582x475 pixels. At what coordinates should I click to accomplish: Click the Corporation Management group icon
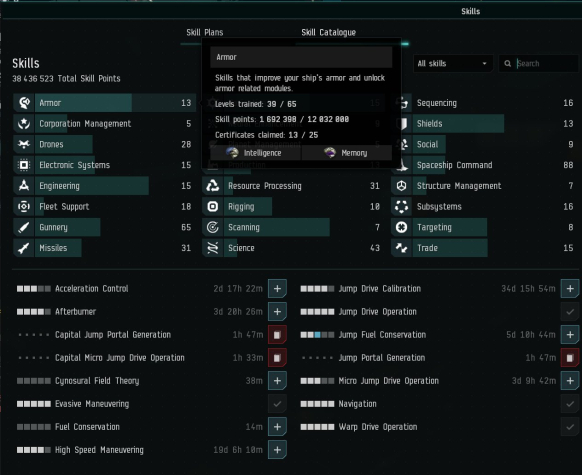[x=24, y=124]
